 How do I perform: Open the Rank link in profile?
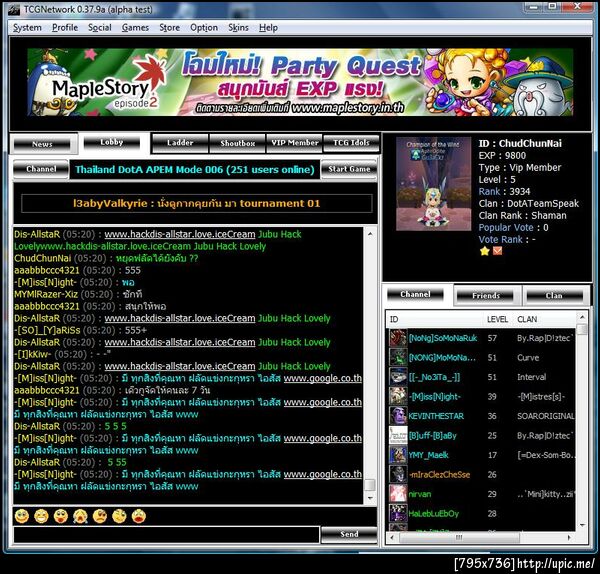(489, 191)
